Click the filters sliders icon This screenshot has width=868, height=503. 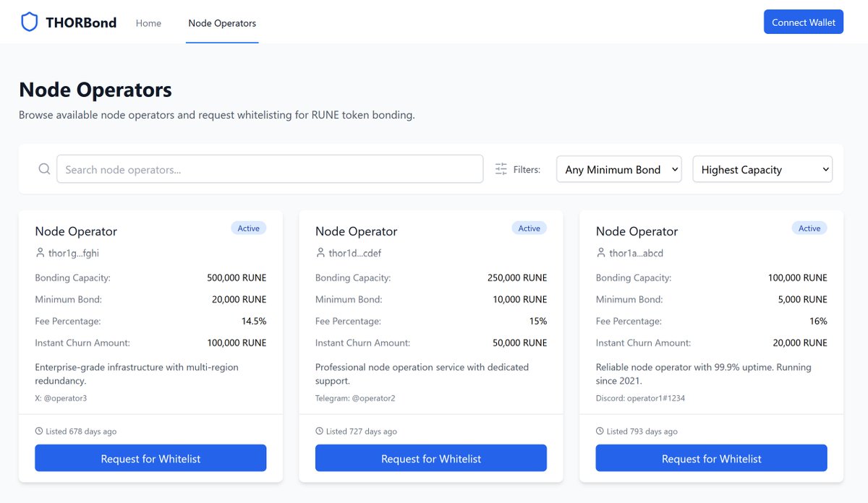501,169
